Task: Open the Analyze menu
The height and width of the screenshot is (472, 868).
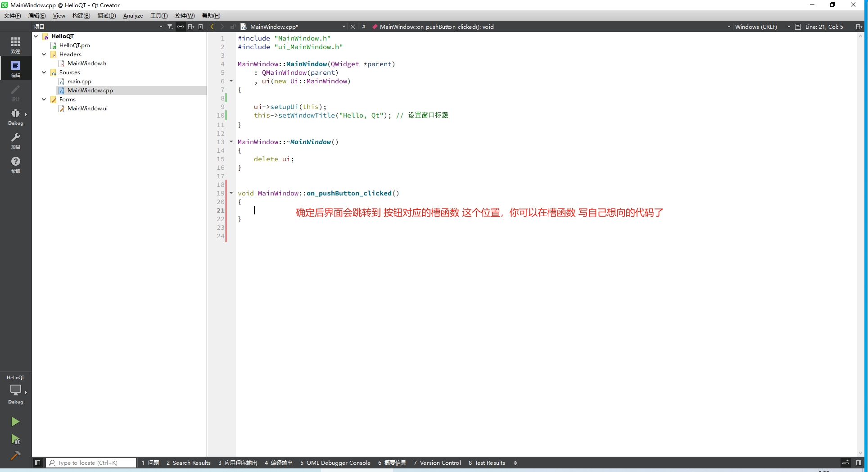Action: [133, 15]
